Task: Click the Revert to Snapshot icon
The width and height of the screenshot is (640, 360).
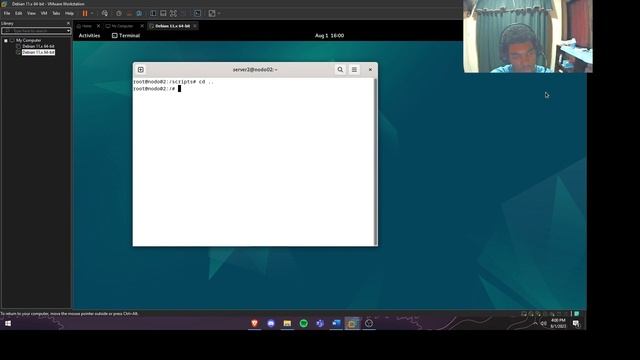Action: 129,13
